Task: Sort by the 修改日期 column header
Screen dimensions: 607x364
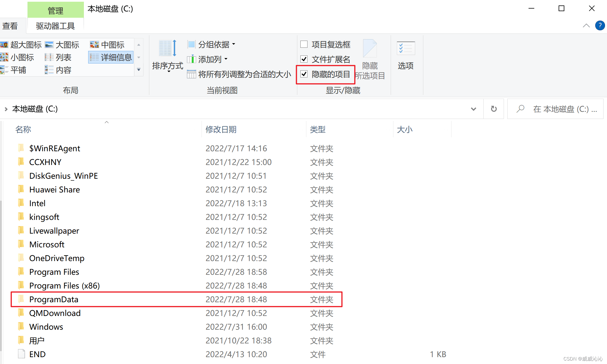Action: [x=221, y=130]
